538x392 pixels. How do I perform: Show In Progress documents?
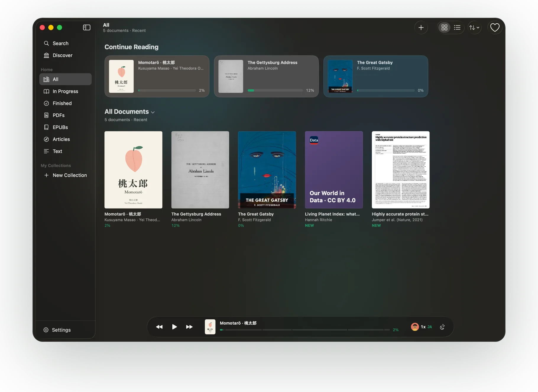tap(65, 91)
